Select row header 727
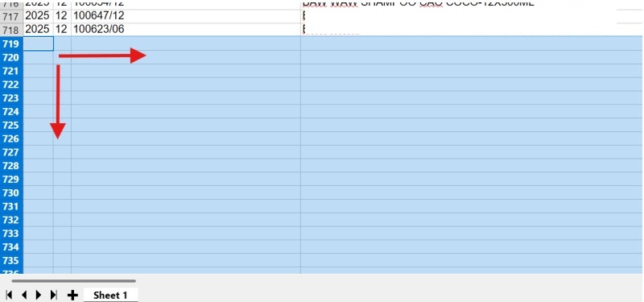Screen dimensions: 644x302 (x=11, y=152)
